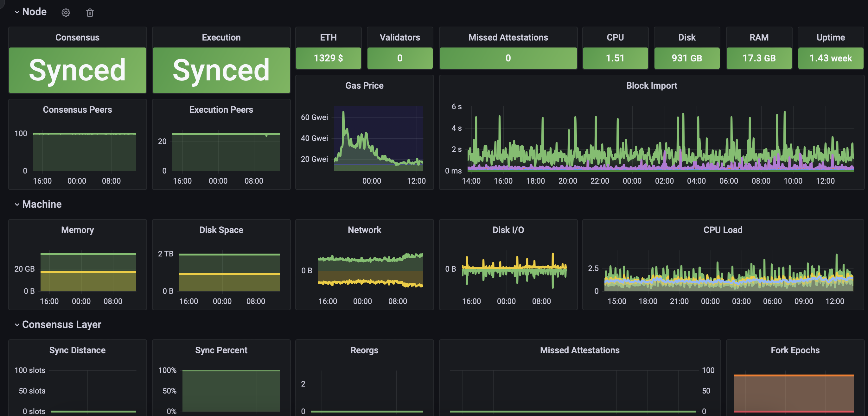868x416 pixels.
Task: Click the RAM 17.3 GB stat
Action: click(759, 58)
